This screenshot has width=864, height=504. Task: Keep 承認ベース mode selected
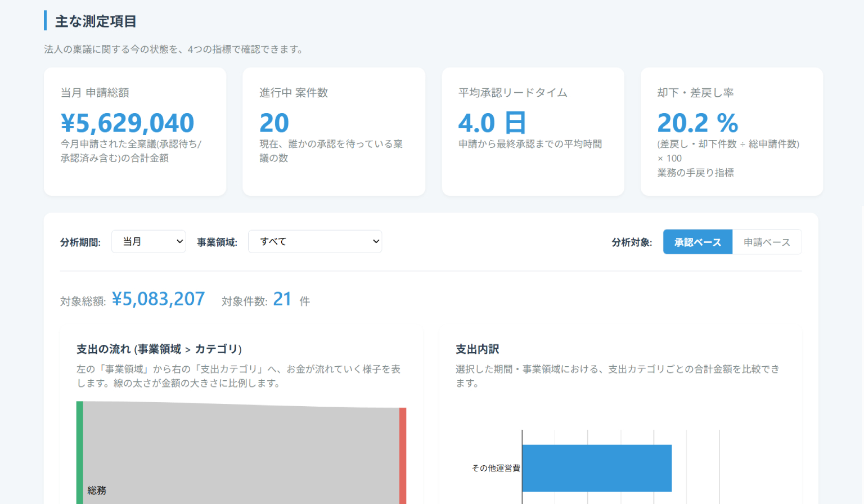click(697, 241)
